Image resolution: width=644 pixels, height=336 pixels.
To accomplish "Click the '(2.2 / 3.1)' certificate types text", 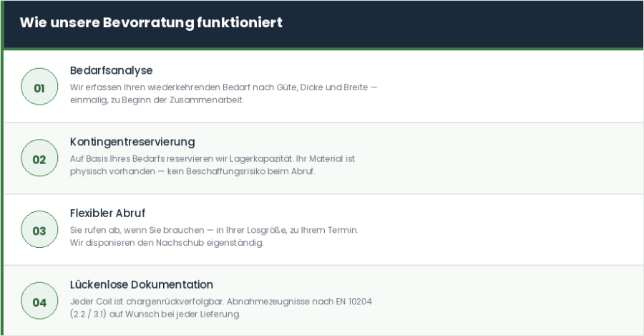I will [x=90, y=315].
